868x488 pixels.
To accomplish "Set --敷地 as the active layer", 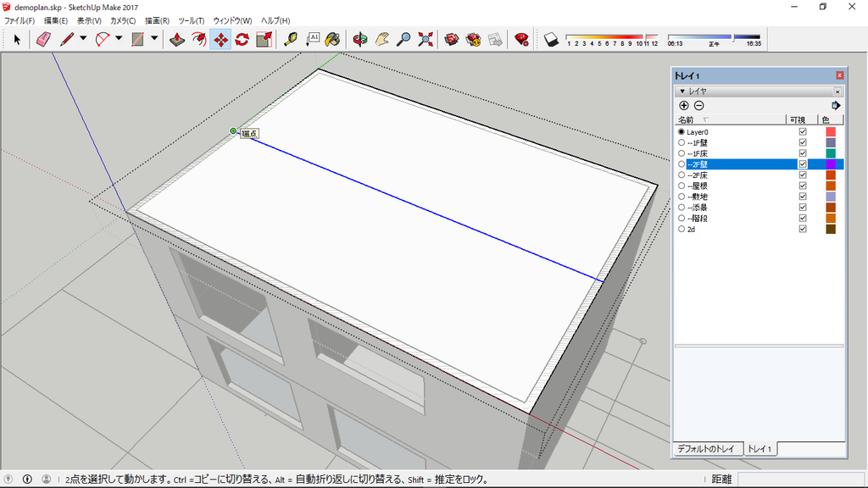I will point(682,197).
